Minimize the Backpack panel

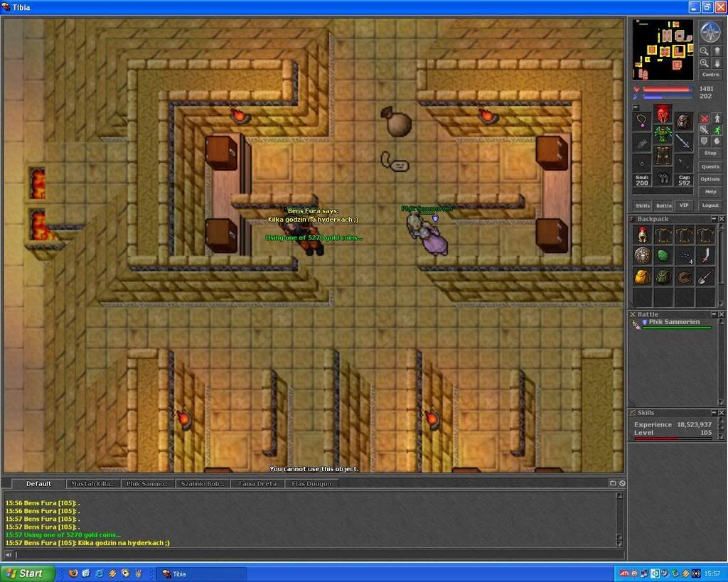point(714,219)
